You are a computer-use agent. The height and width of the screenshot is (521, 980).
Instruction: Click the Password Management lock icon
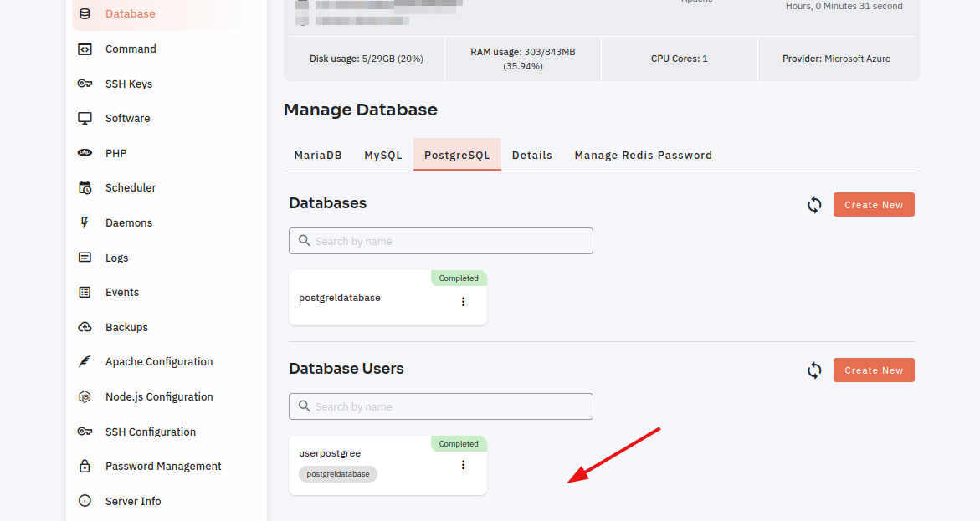pyautogui.click(x=85, y=466)
